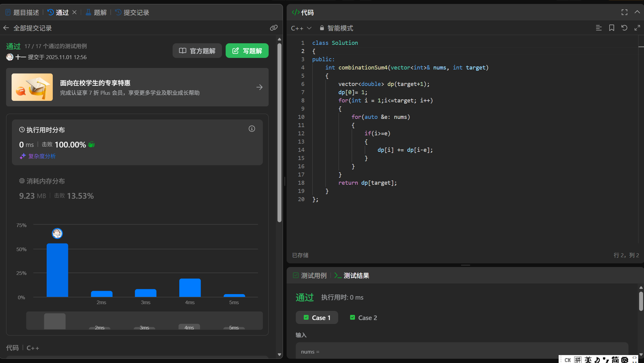The image size is (644, 363).
Task: Open runtime distribution info icon
Action: pos(252,129)
